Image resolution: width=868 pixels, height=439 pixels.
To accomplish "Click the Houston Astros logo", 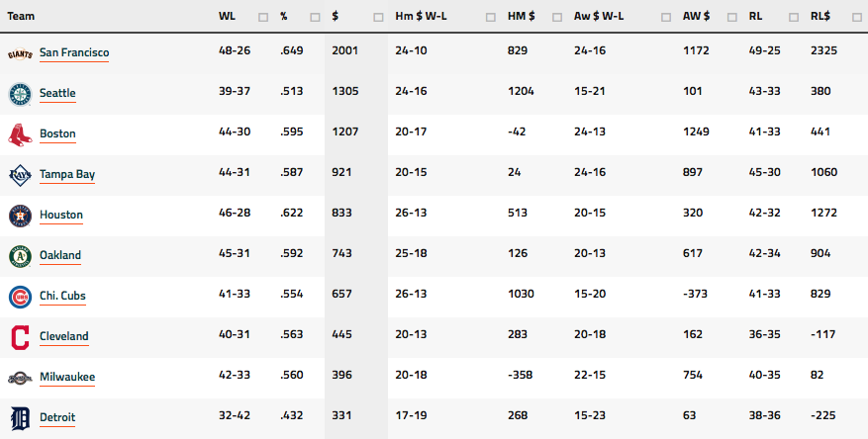I will click(20, 216).
